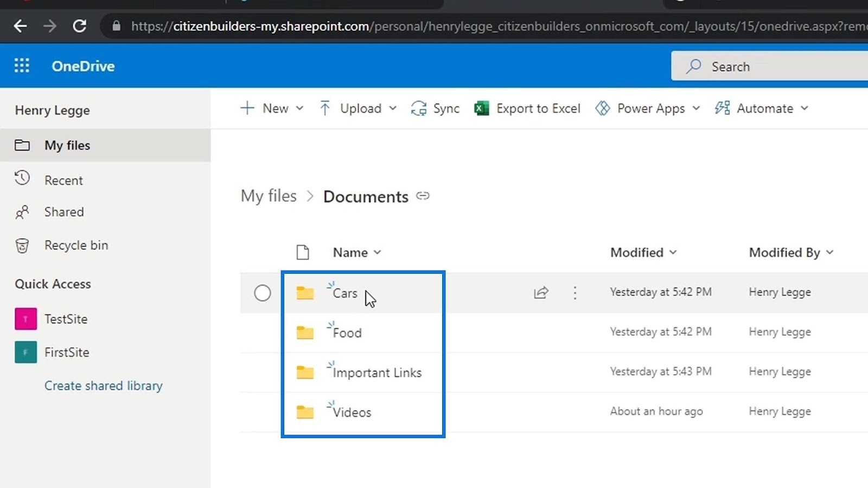
Task: Reload the page with browser refresh icon
Action: (x=80, y=25)
